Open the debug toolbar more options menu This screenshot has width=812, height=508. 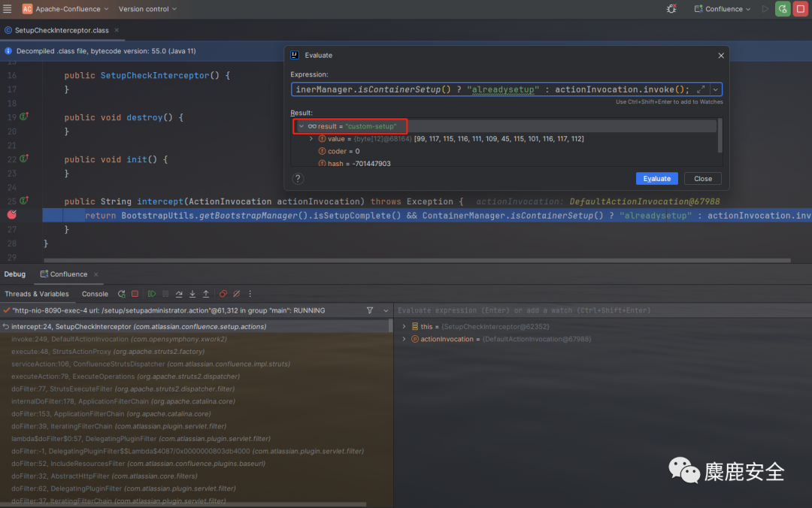click(x=250, y=294)
